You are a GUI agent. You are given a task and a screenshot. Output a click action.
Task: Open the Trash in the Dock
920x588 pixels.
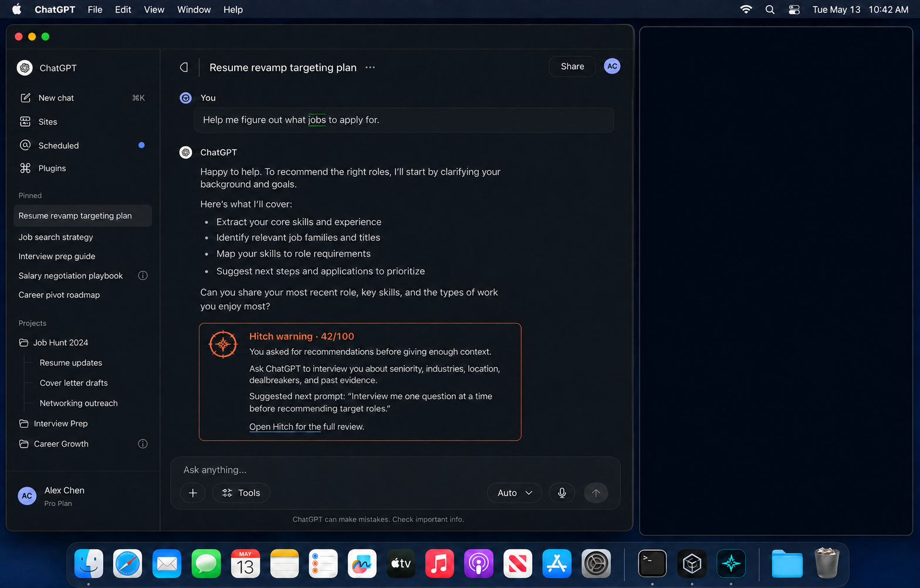pos(827,563)
